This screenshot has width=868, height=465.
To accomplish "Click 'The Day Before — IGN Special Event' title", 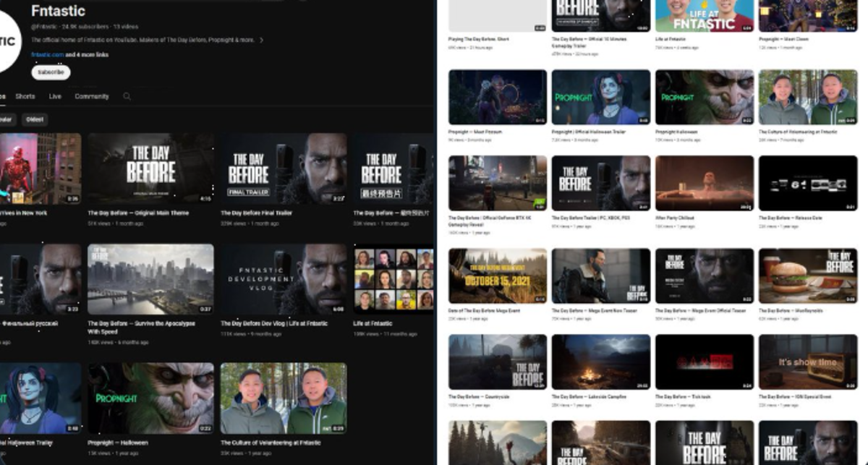I will pyautogui.click(x=795, y=397).
